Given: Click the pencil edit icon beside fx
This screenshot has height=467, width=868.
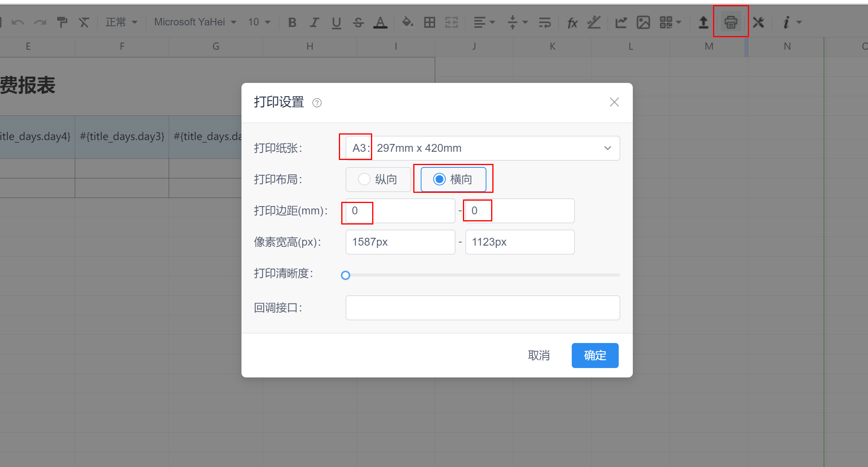Looking at the screenshot, I should [594, 22].
